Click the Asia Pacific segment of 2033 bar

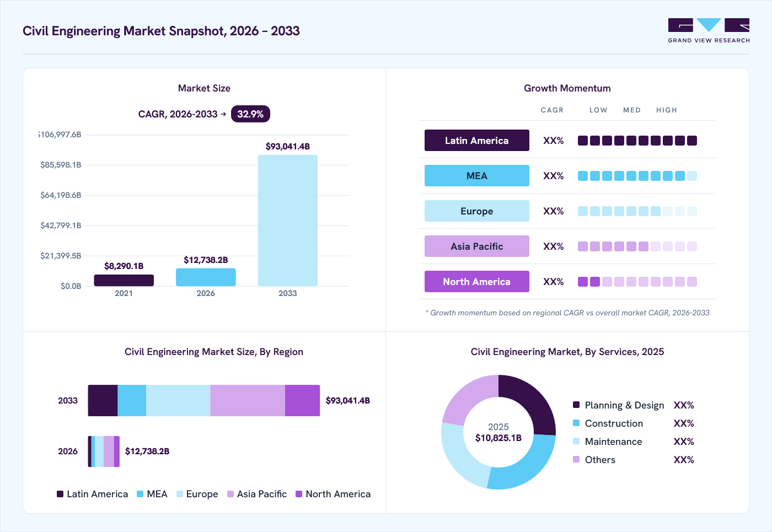[248, 401]
